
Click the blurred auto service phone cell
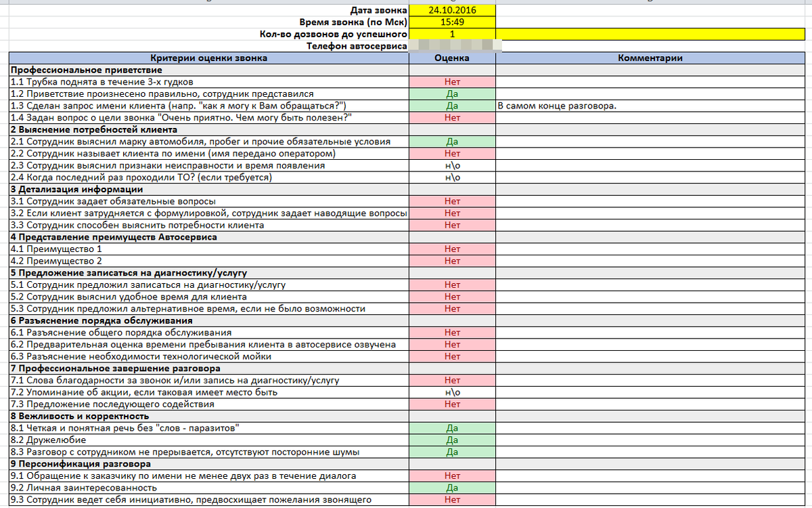pos(452,46)
